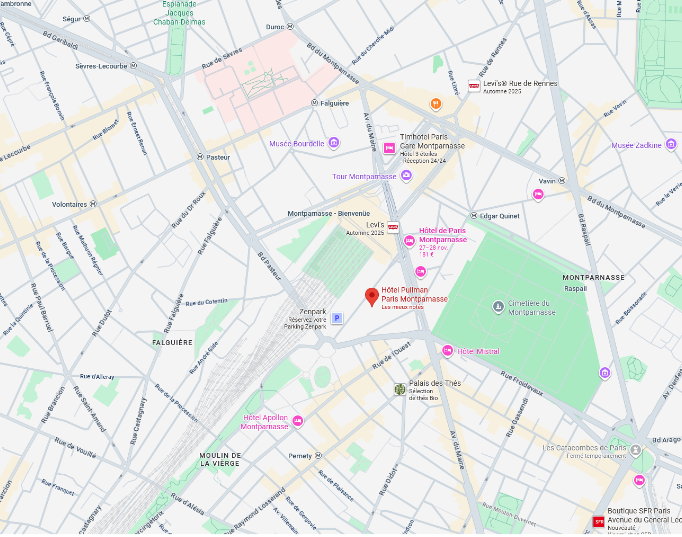Click the Musée Bourdelle museum icon
Screen dimensions: 682x537
pyautogui.click(x=333, y=143)
